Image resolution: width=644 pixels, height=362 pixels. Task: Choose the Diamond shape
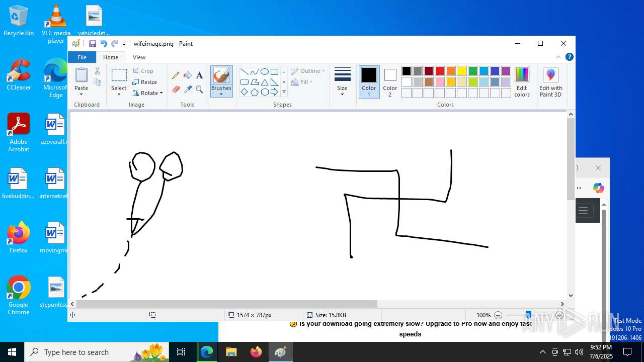click(244, 92)
